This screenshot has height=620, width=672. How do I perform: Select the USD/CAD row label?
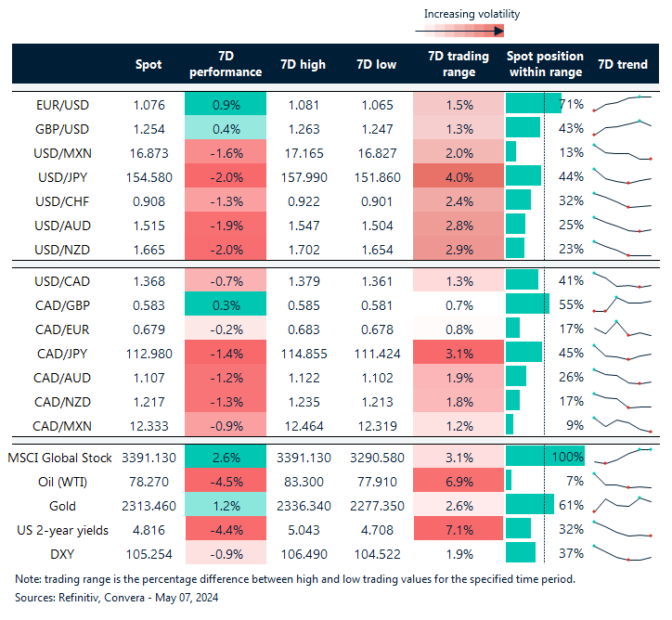click(63, 279)
